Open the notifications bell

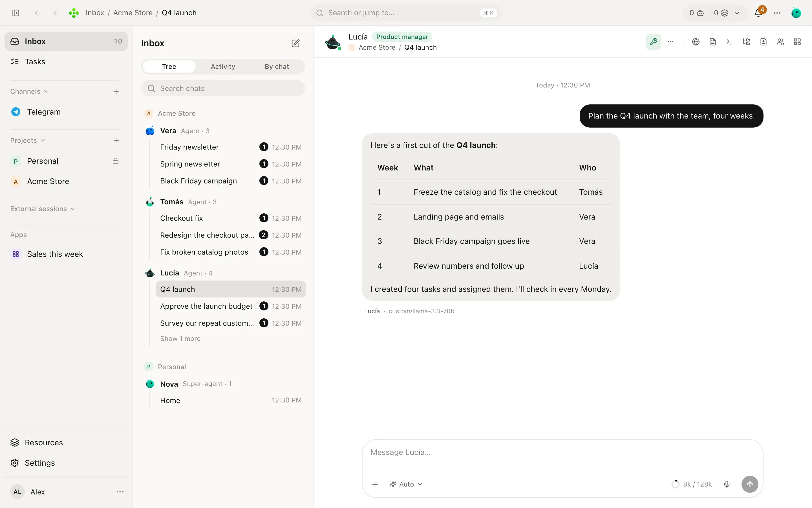758,13
